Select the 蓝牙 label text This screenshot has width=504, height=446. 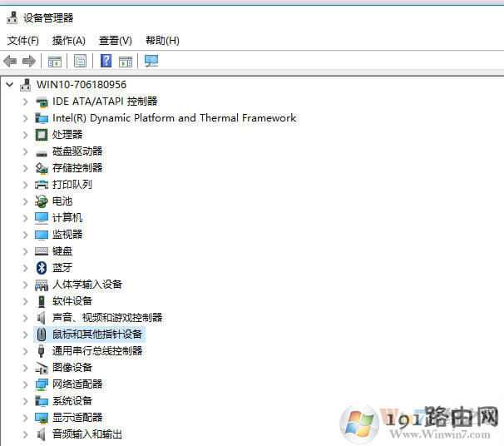[x=62, y=268]
